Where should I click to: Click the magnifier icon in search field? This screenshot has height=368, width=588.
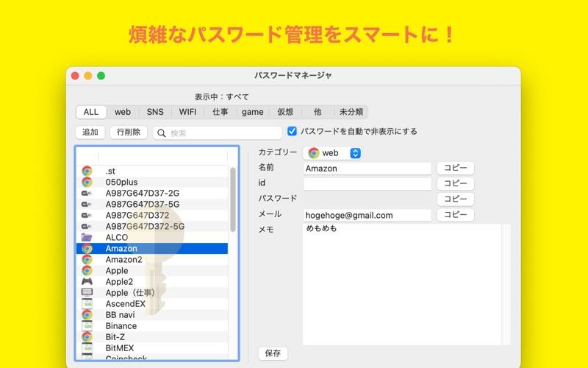[x=162, y=132]
